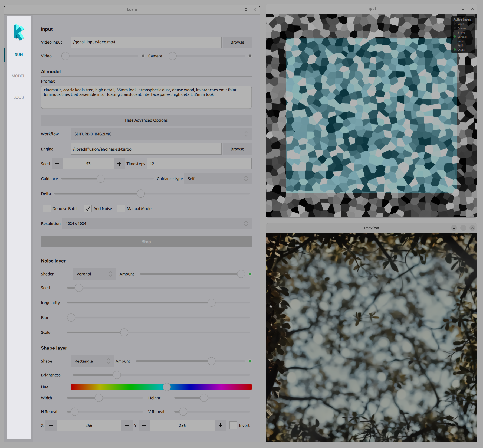Open the Workflow dropdown

point(161,134)
